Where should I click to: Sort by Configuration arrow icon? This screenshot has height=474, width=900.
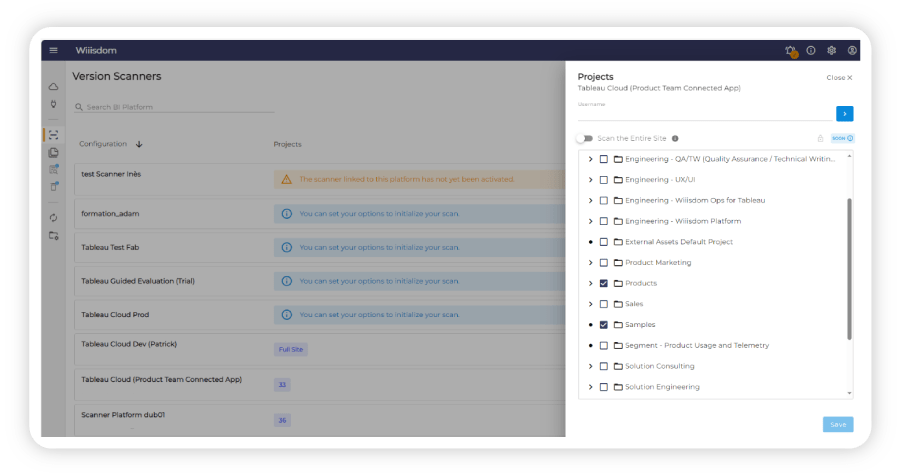(139, 144)
